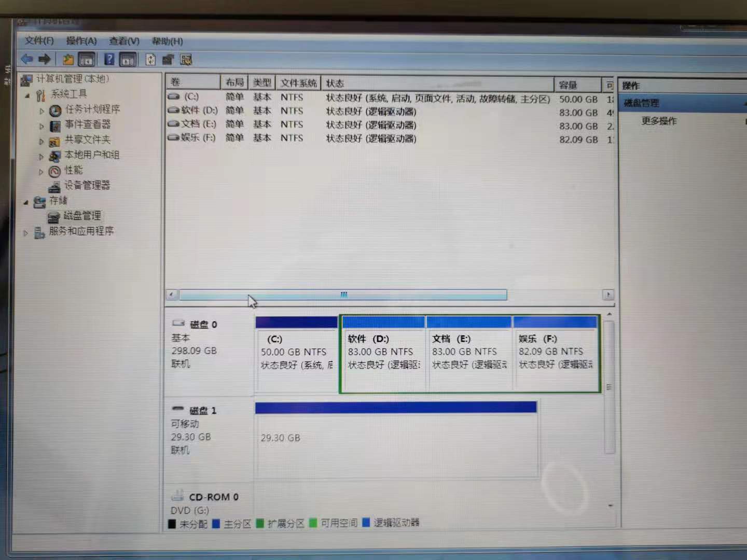Image resolution: width=747 pixels, height=560 pixels.
Task: Click the 磁盘 1 removable disk label
Action: pyautogui.click(x=203, y=411)
